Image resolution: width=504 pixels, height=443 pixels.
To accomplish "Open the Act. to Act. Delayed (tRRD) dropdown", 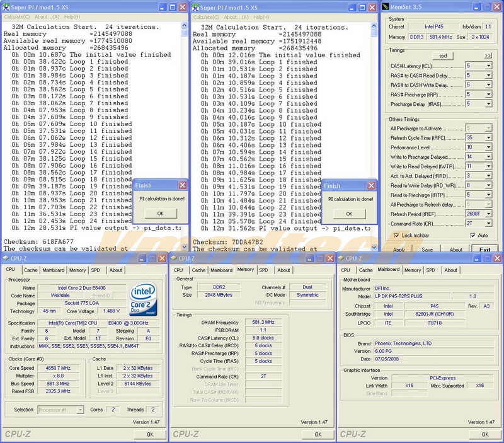I will tap(489, 176).
